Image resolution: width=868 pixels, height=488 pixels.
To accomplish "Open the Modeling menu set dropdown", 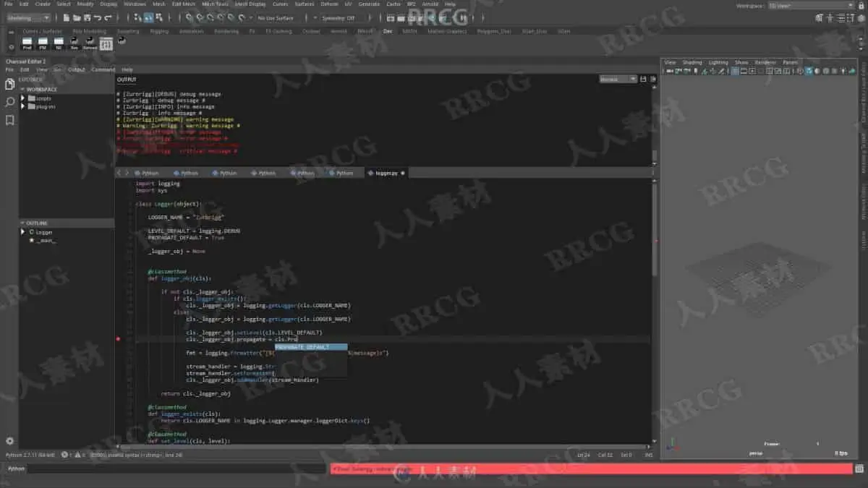I will pos(28,17).
